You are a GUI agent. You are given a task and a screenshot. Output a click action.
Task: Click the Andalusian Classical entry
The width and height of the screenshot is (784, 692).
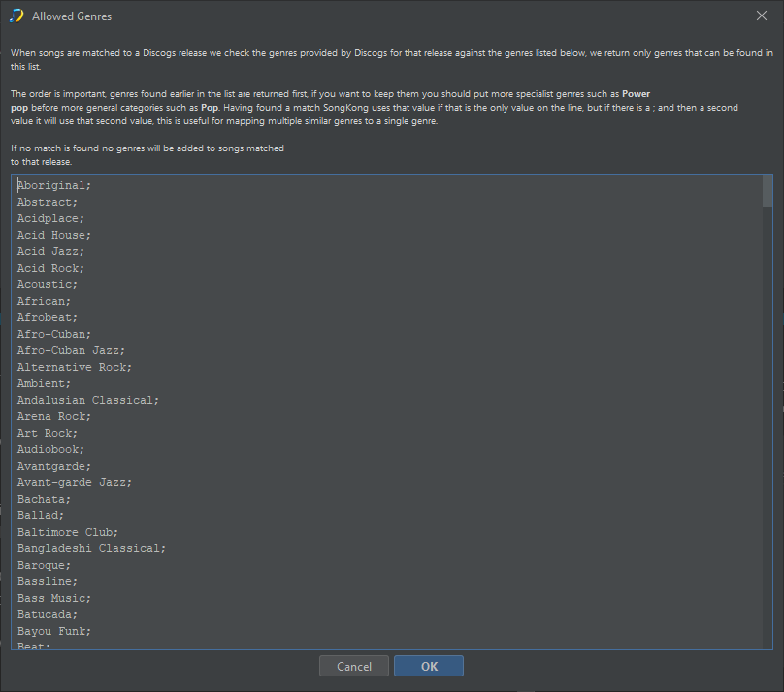pyautogui.click(x=88, y=400)
